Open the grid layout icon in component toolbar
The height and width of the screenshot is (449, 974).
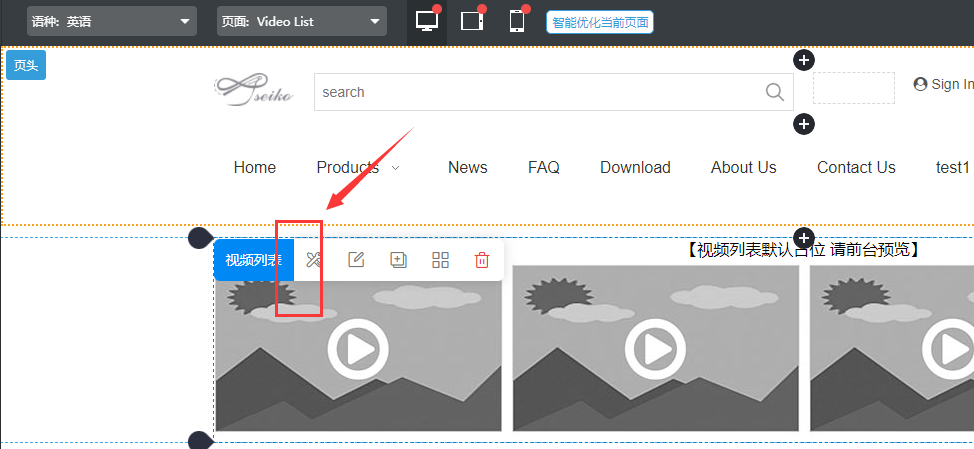(440, 260)
